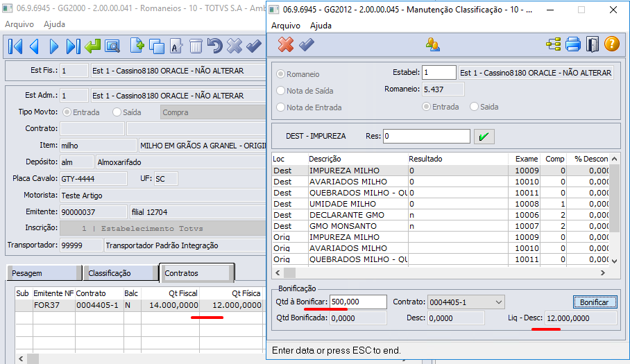Screen dimensions: 630x364
Task: Go to previous record in Romaneios toolbar
Action: click(x=35, y=46)
